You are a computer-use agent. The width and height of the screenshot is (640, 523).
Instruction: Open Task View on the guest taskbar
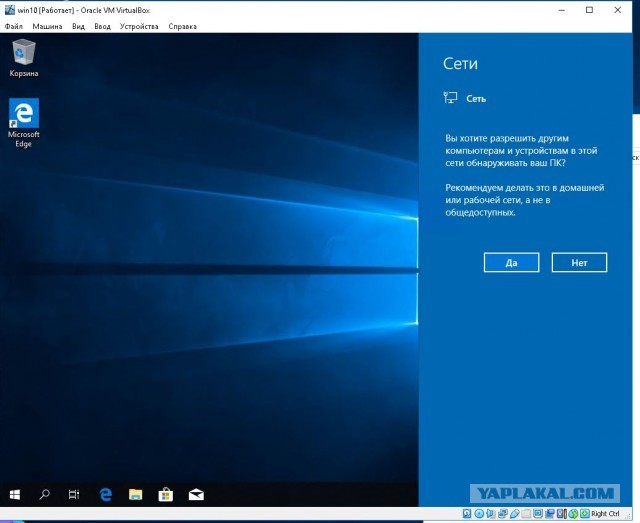[74, 495]
